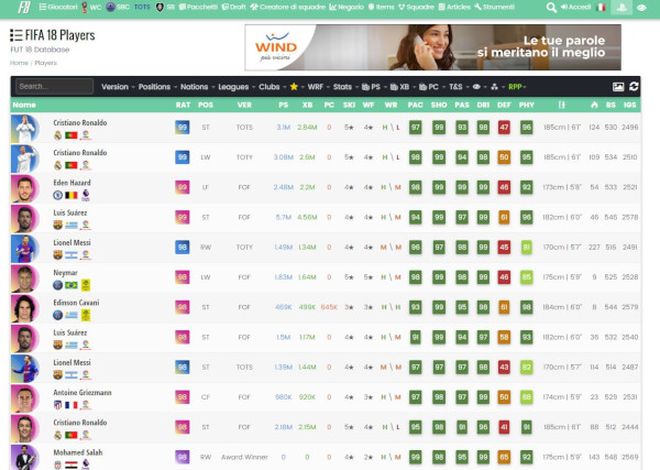The width and height of the screenshot is (660, 470).
Task: Click inside the Search players field
Action: (x=54, y=86)
